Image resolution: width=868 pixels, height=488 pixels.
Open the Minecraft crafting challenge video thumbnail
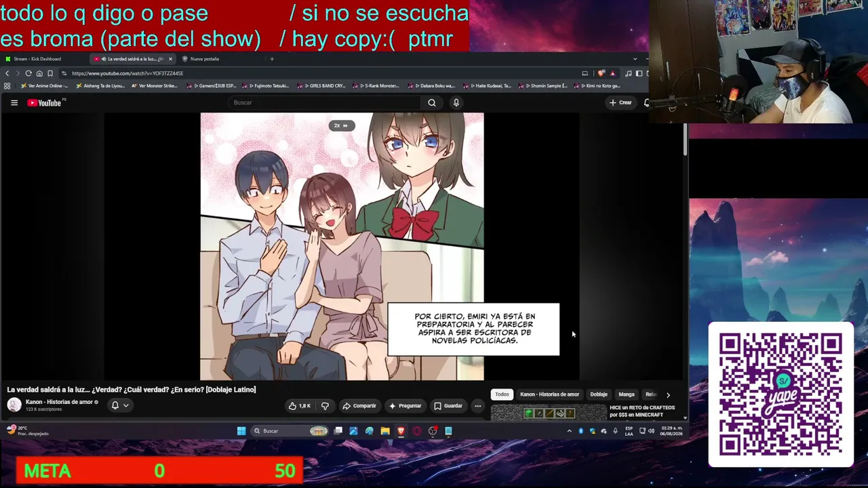pyautogui.click(x=549, y=412)
